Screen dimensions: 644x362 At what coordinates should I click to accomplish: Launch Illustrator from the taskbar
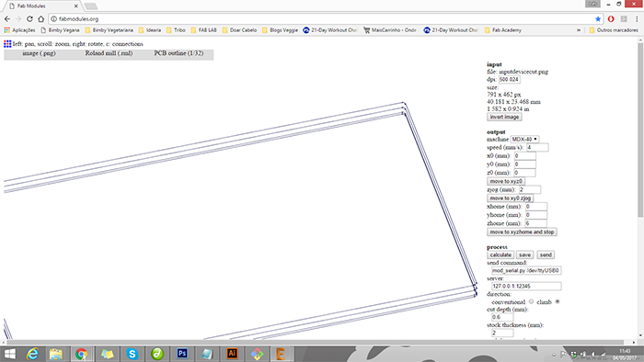click(232, 354)
